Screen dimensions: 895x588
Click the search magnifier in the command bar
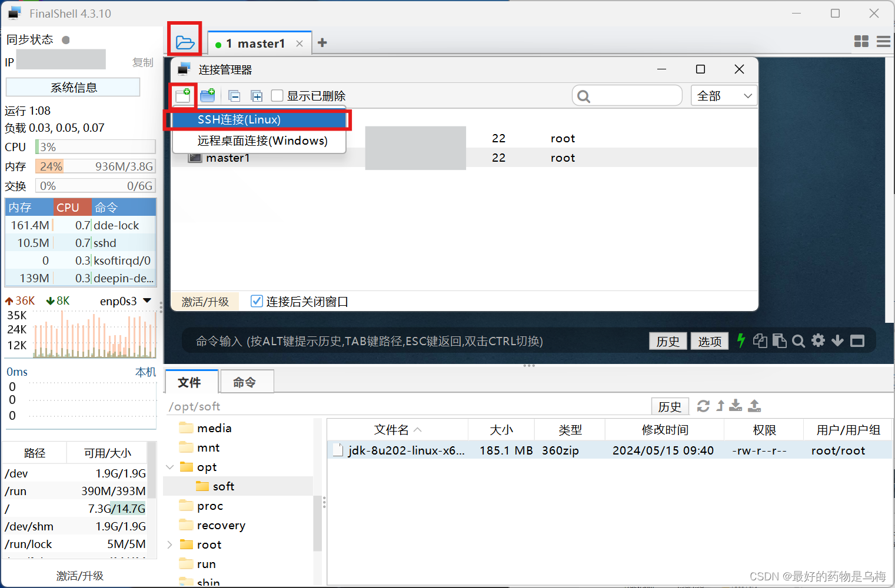click(x=798, y=340)
